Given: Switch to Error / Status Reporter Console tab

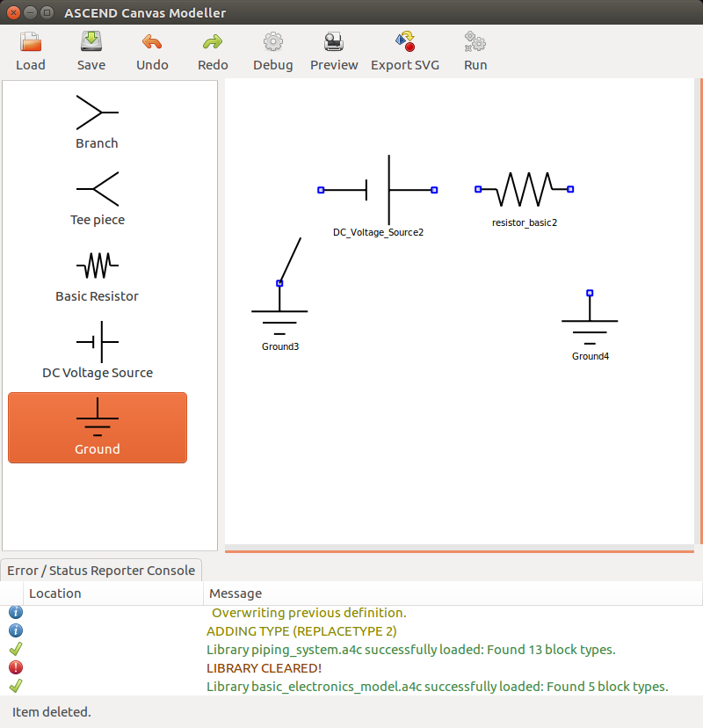Looking at the screenshot, I should tap(101, 570).
